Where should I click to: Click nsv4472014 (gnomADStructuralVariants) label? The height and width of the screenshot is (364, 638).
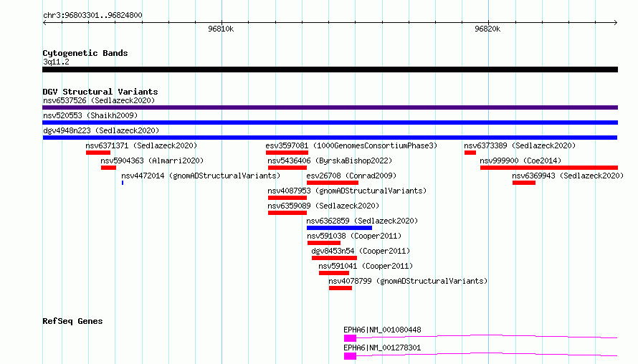click(x=201, y=176)
